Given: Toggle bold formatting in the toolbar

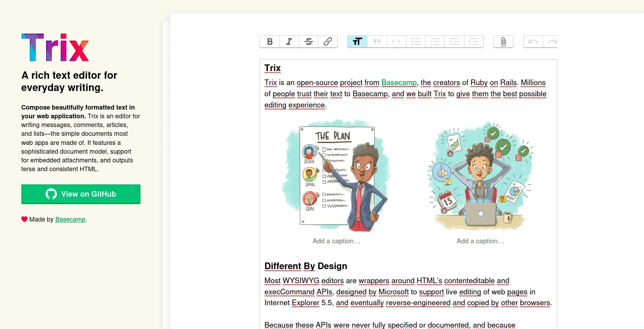Looking at the screenshot, I should [270, 42].
